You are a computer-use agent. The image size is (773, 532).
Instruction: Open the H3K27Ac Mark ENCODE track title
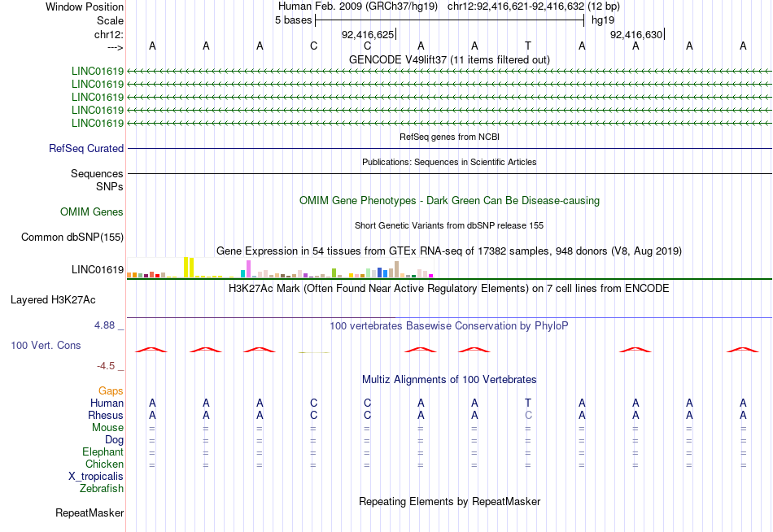pyautogui.click(x=449, y=289)
